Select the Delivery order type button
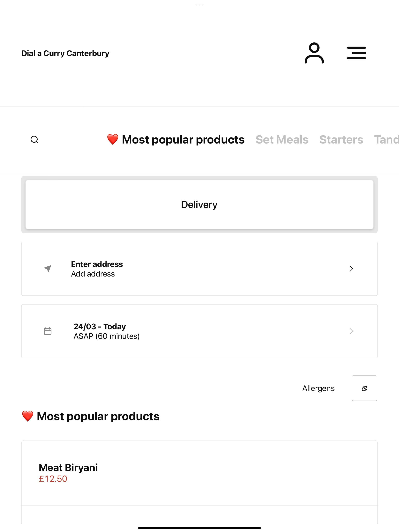This screenshot has height=532, width=399. (199, 204)
